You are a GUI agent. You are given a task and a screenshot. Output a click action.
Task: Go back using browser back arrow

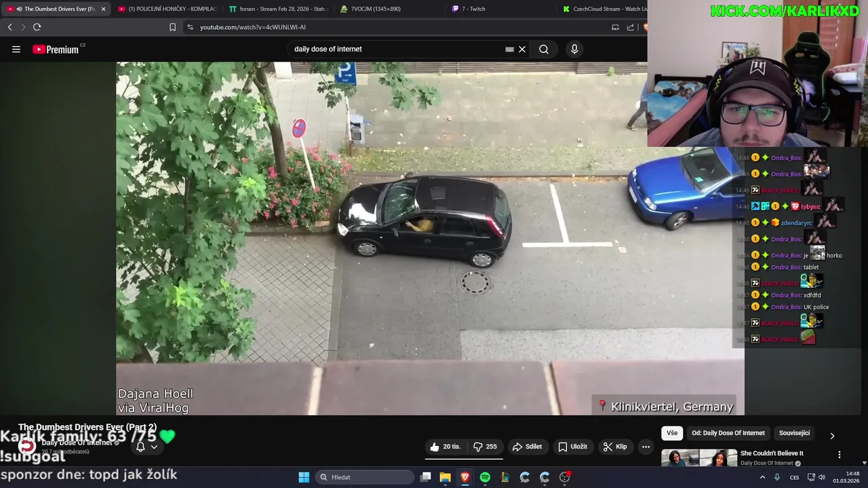tap(9, 27)
